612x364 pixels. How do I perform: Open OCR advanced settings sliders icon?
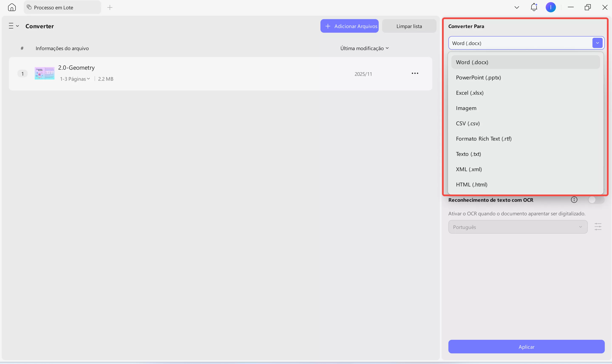(x=598, y=227)
